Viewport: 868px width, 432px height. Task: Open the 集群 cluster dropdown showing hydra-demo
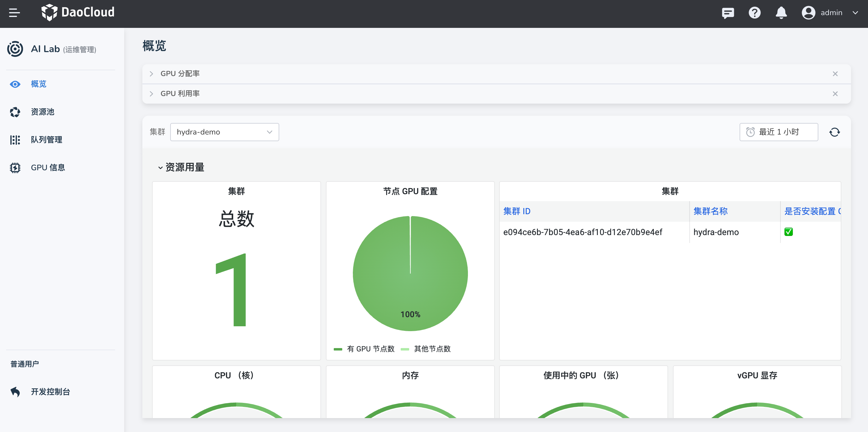(224, 132)
